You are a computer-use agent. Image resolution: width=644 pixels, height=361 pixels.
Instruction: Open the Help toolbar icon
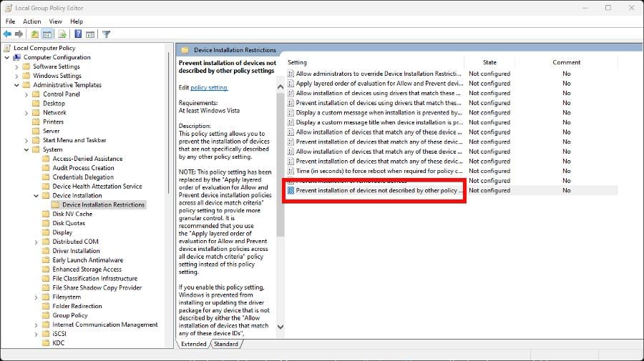[77, 34]
